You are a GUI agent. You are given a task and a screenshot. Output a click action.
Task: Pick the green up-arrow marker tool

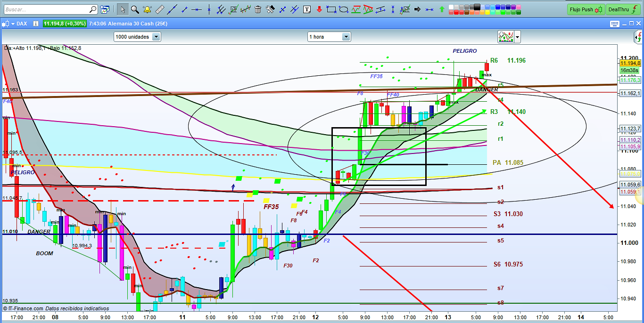pyautogui.click(x=442, y=9)
